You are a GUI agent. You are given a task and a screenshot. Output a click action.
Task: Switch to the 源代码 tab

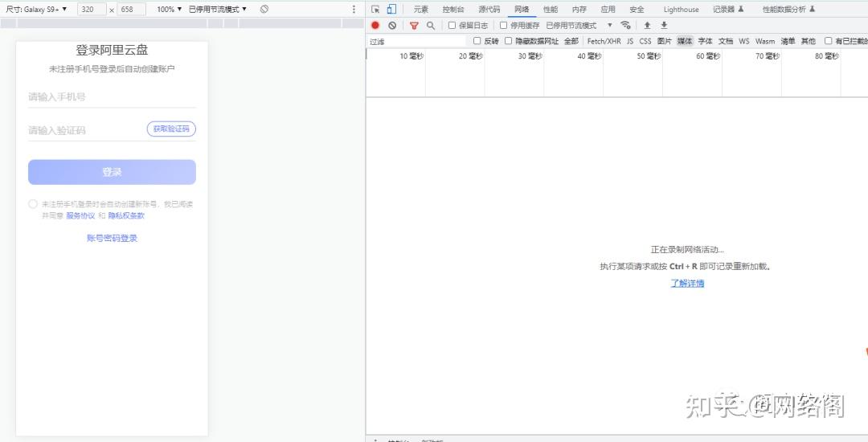[x=489, y=10]
